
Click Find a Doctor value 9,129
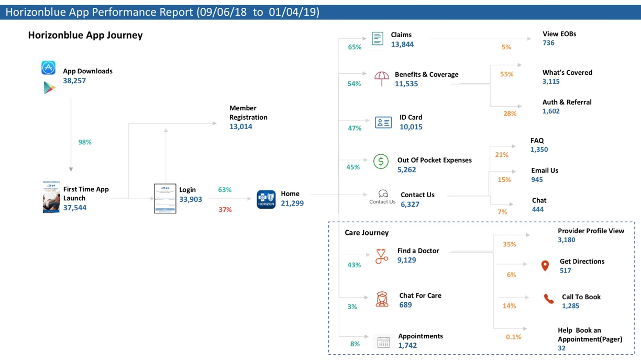(x=407, y=260)
